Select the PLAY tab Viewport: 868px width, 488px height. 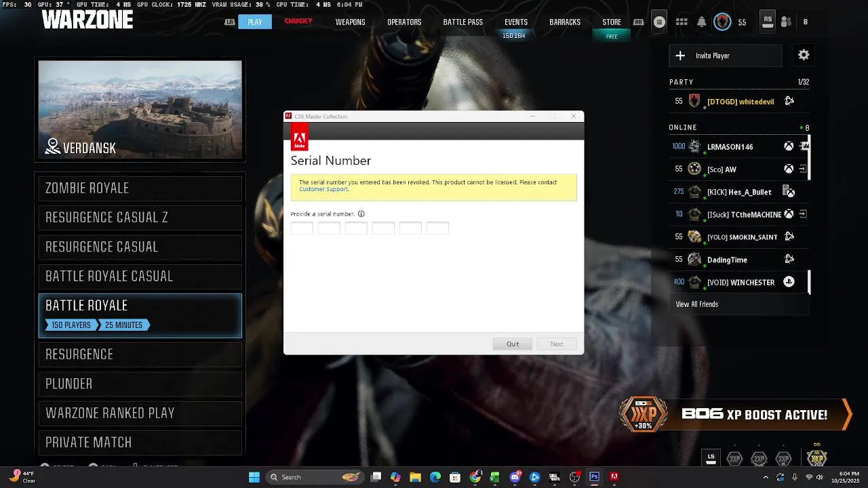tap(255, 22)
